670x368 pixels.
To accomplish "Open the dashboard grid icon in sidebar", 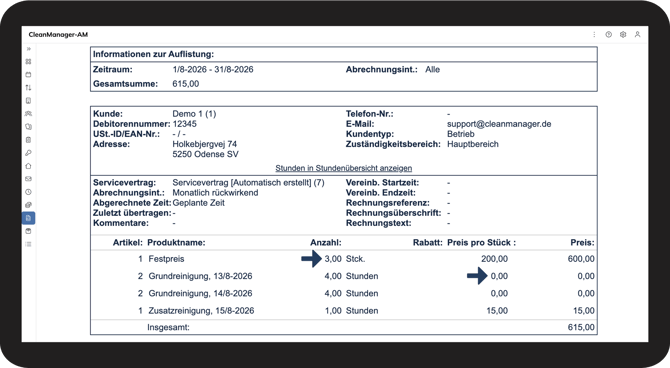I will click(29, 62).
